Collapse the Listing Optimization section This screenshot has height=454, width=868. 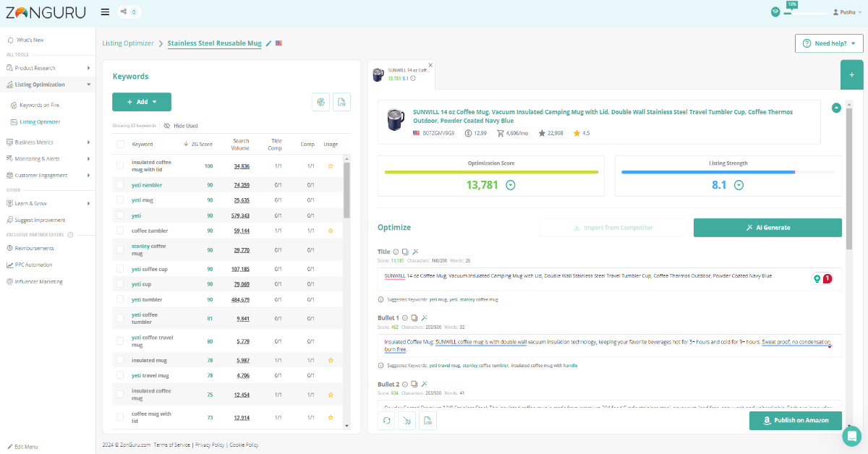coord(48,85)
